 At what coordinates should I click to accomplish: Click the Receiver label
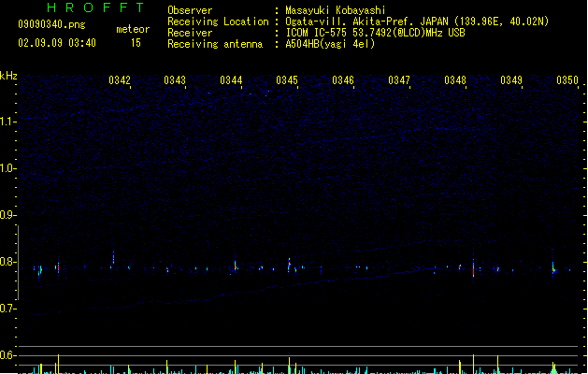(190, 33)
